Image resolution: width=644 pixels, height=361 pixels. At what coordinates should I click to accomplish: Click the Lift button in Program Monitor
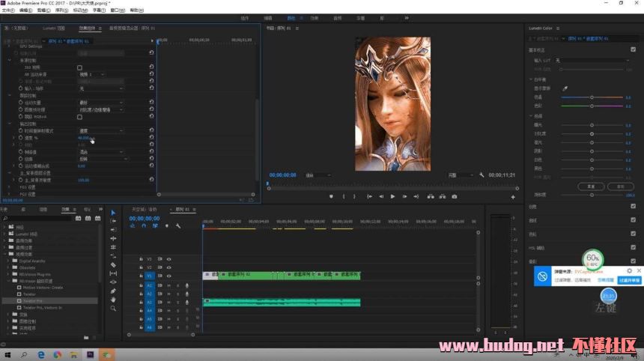[431, 197]
